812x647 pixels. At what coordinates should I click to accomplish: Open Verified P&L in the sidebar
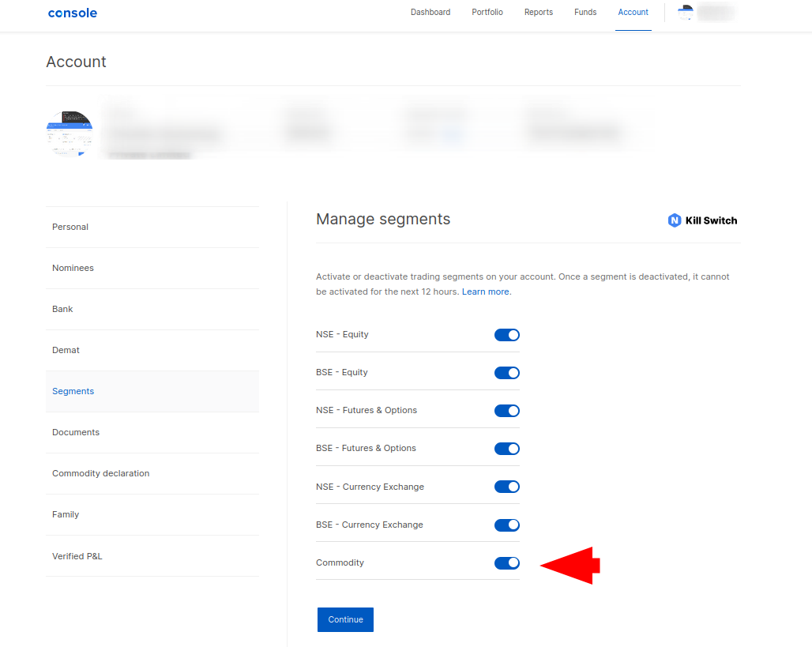tap(77, 556)
